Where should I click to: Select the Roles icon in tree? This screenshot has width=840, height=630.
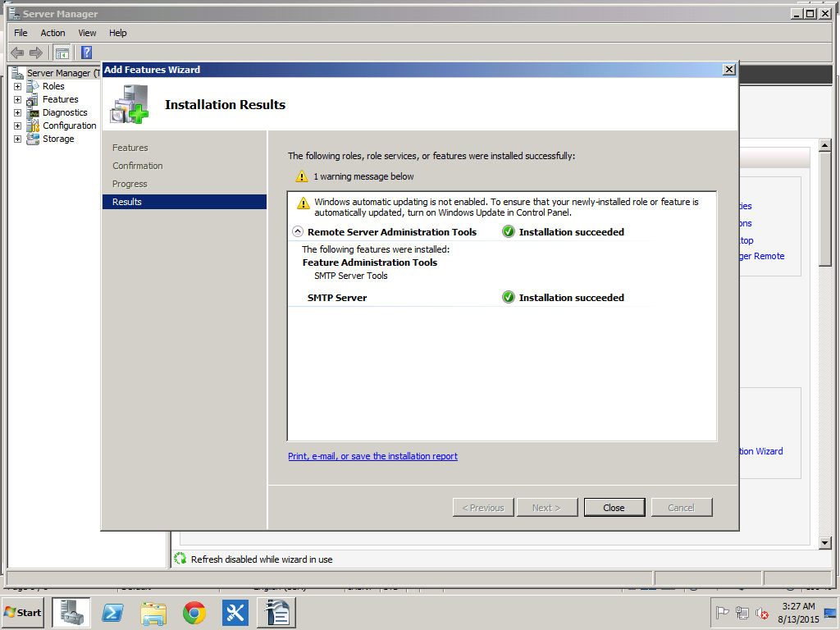pos(33,85)
